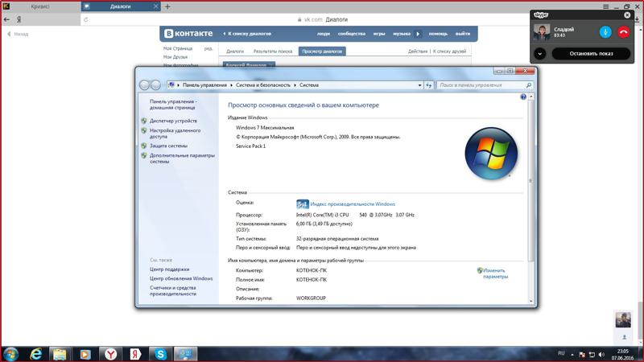
Task: Expand Skype overlay options chevron
Action: [539, 54]
